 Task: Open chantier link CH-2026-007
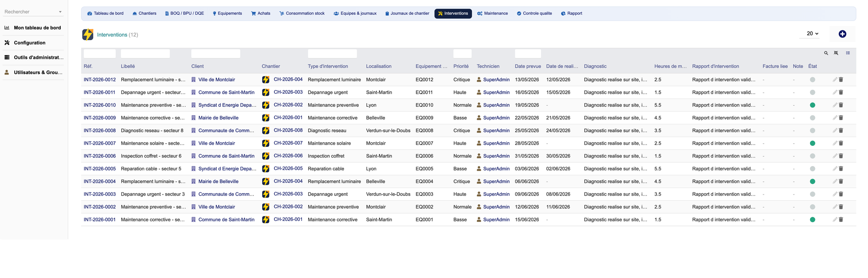click(288, 143)
